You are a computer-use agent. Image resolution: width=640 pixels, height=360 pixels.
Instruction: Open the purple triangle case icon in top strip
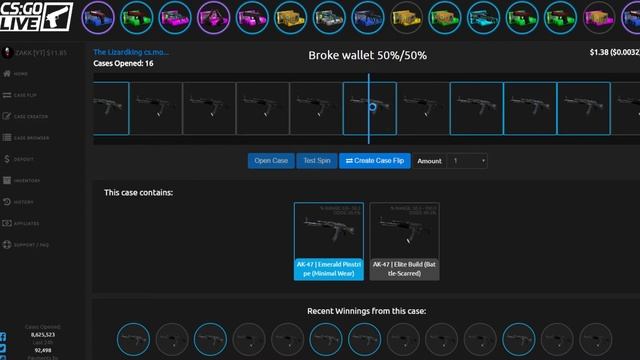click(213, 18)
